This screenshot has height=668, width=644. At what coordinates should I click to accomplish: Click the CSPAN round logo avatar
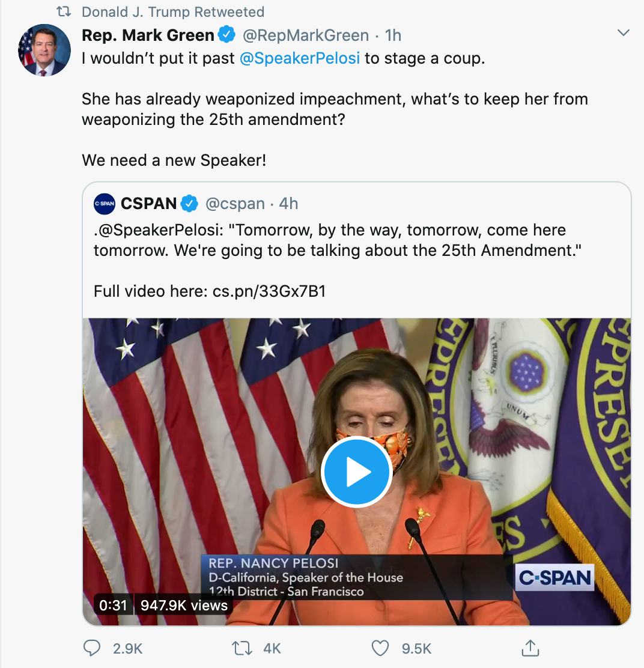(x=105, y=204)
